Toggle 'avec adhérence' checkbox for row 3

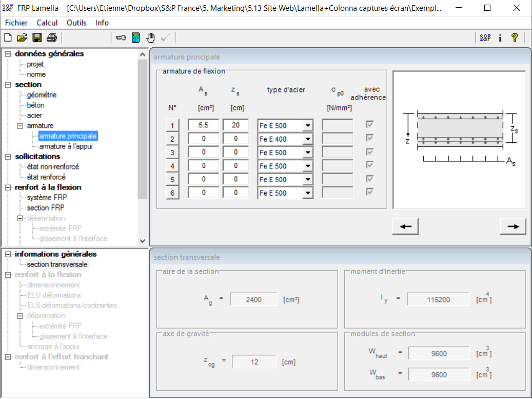pos(369,151)
